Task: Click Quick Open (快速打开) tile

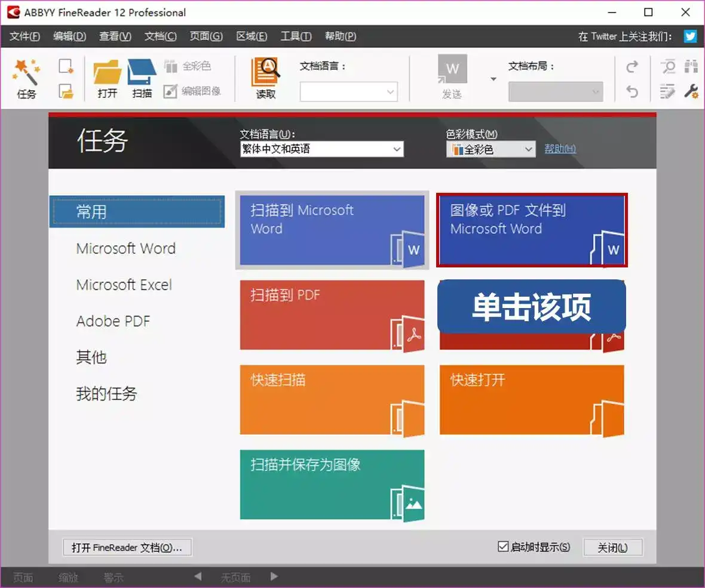Action: (532, 400)
